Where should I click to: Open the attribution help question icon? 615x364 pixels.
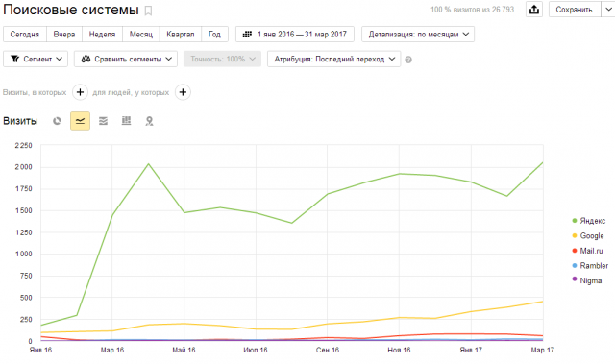408,60
